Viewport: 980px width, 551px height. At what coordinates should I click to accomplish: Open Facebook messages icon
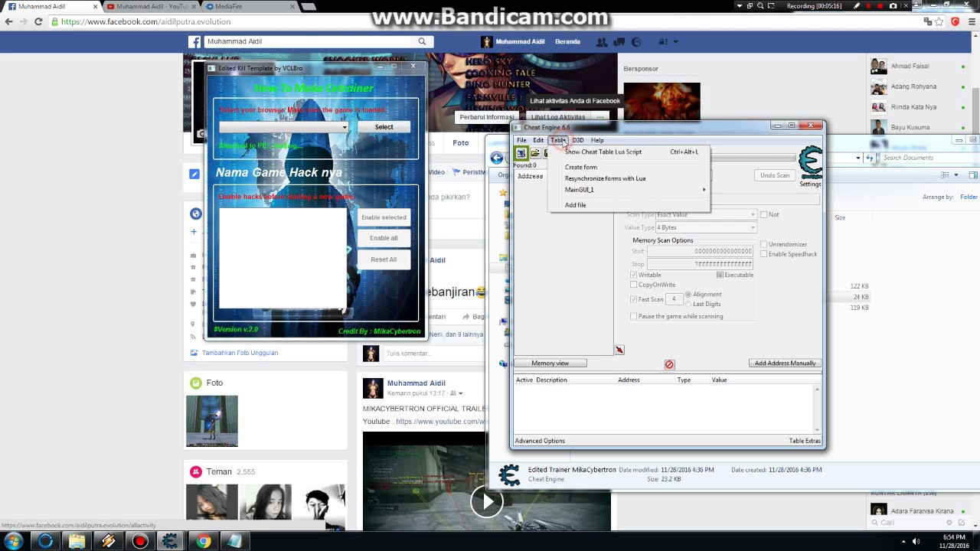(x=619, y=42)
